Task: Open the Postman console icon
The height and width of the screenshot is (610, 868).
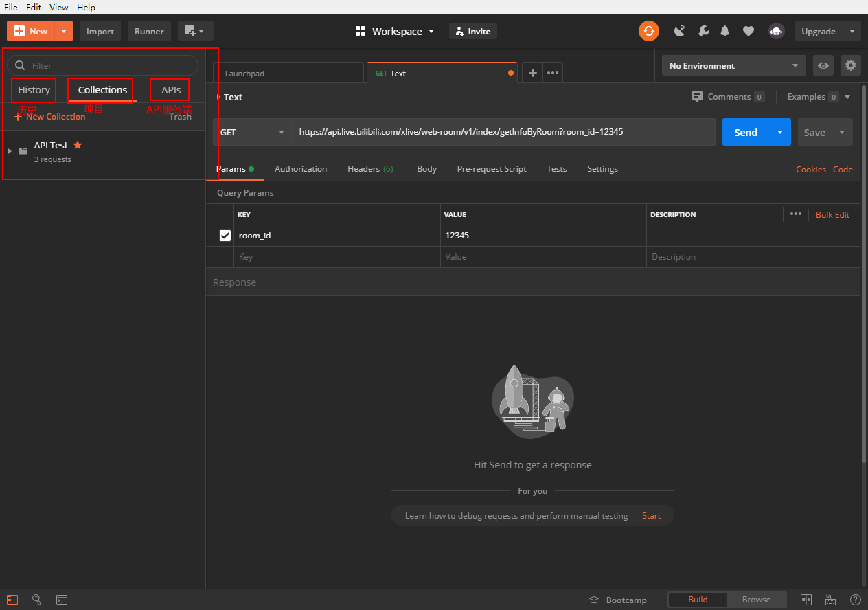Action: pos(61,600)
